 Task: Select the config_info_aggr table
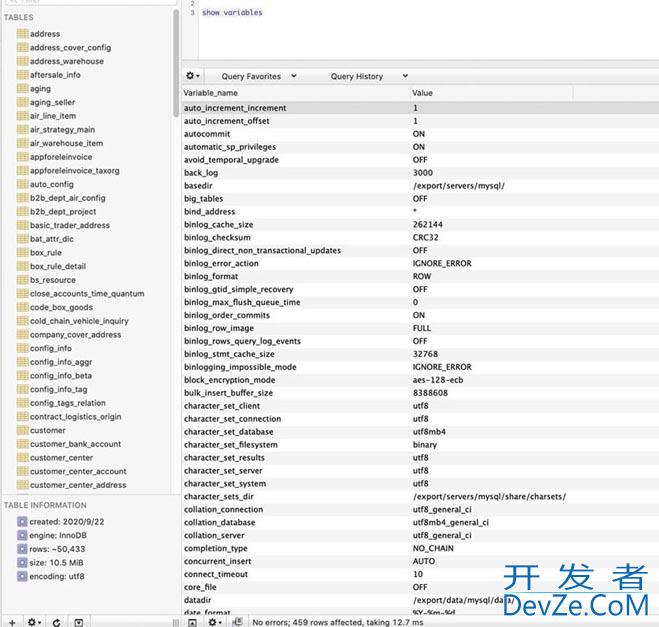pyautogui.click(x=61, y=362)
